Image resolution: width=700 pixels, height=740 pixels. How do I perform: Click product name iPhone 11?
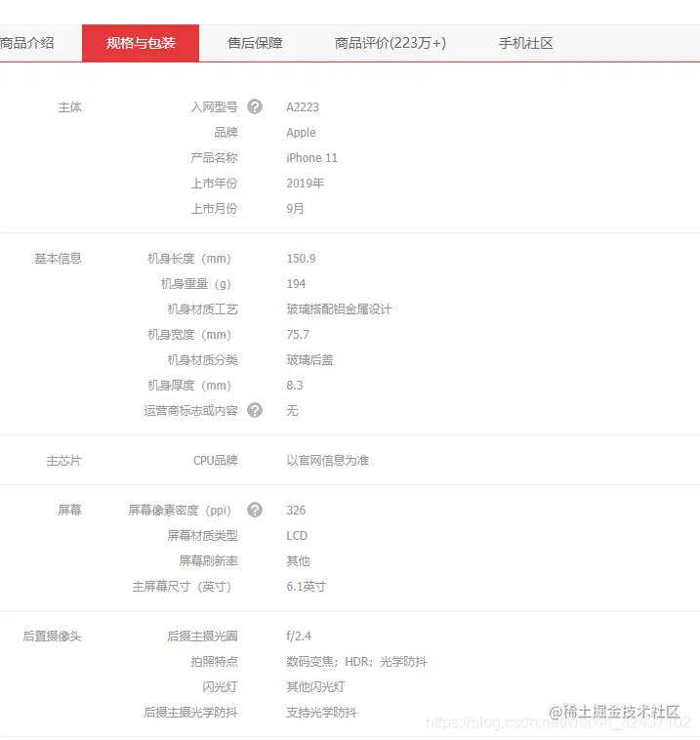[312, 157]
